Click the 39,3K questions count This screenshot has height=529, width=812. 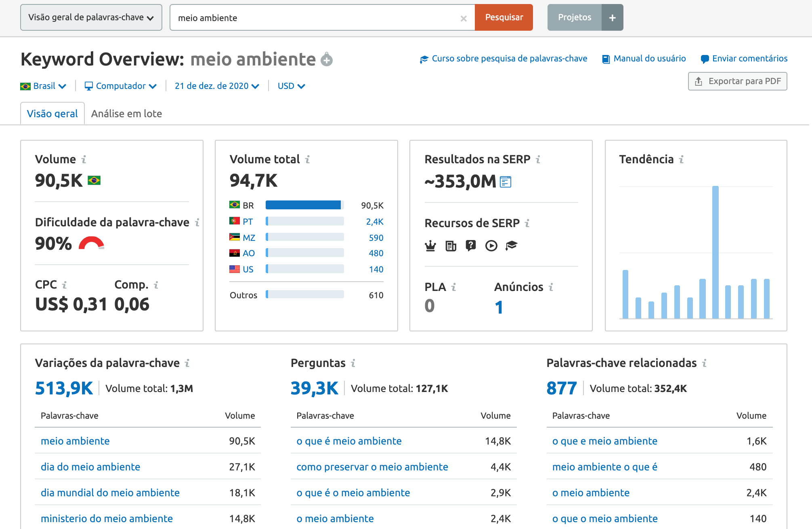tap(314, 388)
